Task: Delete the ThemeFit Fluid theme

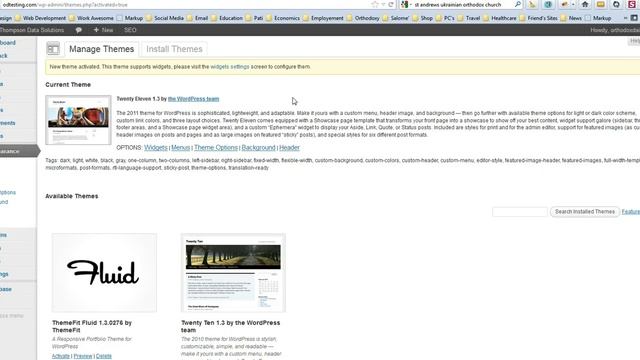Action: [x=104, y=356]
